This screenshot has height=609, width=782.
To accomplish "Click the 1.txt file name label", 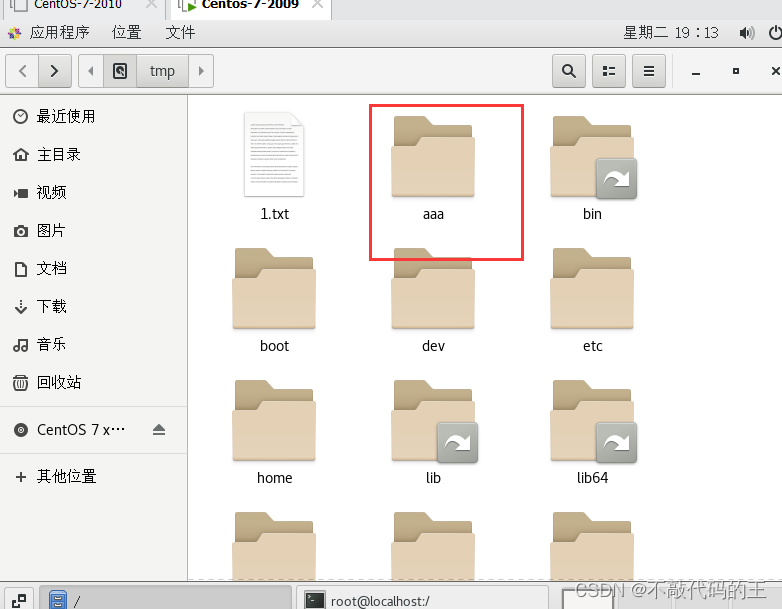I will (274, 214).
